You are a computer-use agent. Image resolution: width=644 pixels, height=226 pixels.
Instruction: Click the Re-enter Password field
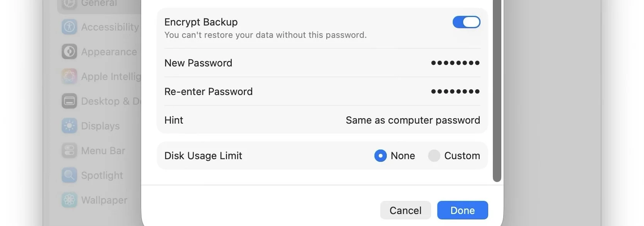[x=322, y=92]
